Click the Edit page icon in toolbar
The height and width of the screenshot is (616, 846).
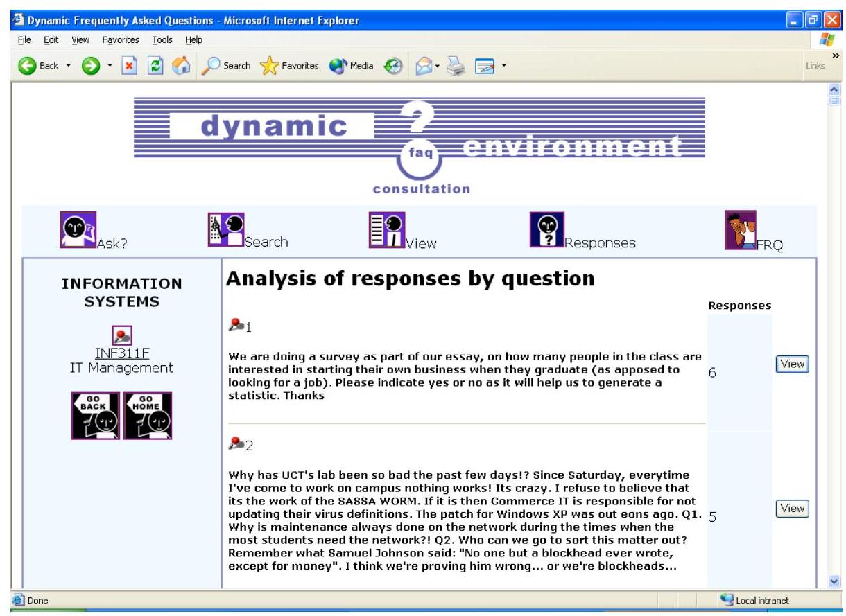pyautogui.click(x=484, y=66)
